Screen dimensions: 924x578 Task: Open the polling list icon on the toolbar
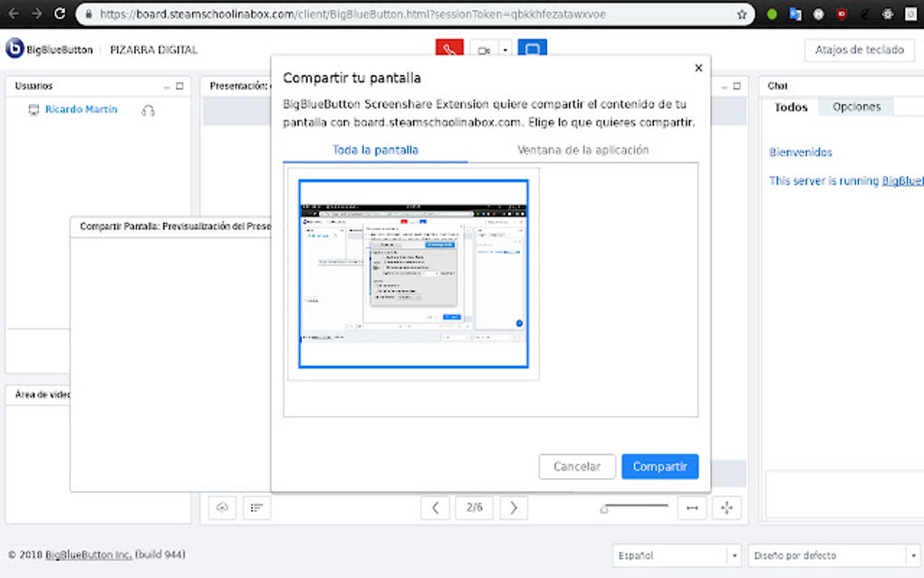256,507
